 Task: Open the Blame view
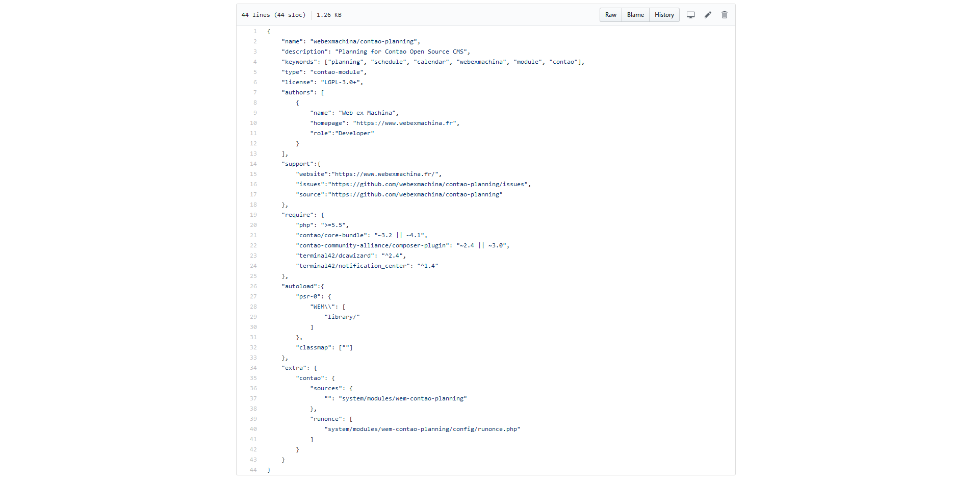(635, 15)
